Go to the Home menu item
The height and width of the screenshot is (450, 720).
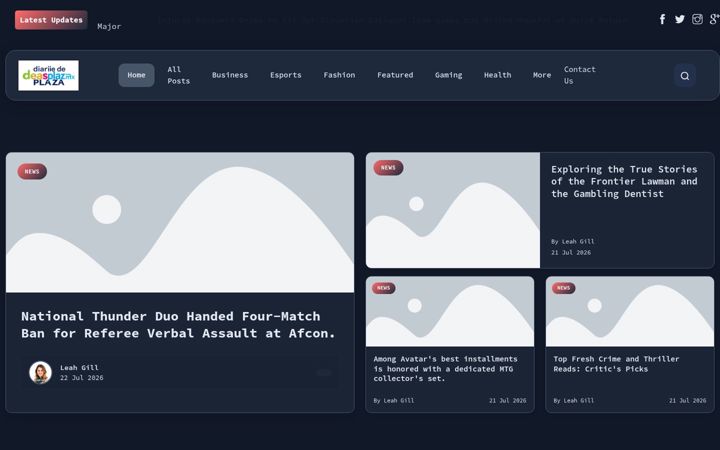136,75
